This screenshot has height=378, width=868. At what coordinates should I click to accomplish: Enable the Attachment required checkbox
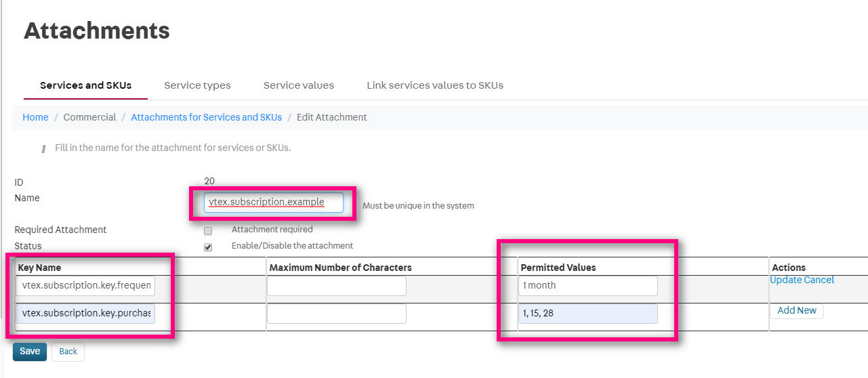tap(208, 231)
